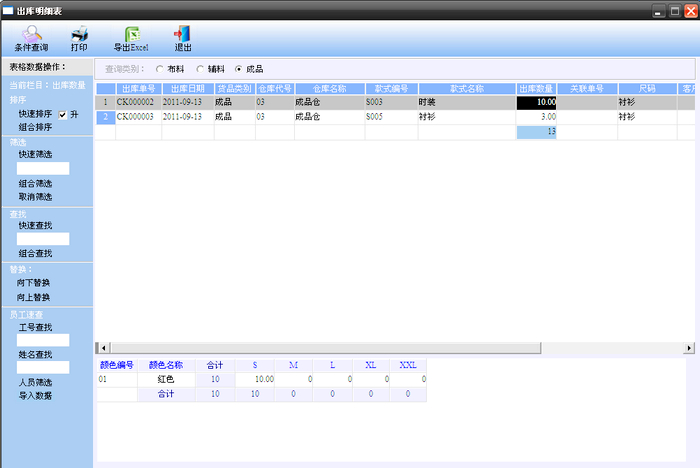Select the 布料 radio button
This screenshot has height=468, width=700.
point(159,69)
